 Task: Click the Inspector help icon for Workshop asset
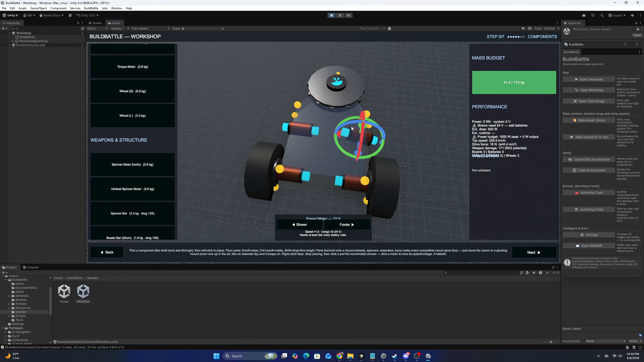638,29
